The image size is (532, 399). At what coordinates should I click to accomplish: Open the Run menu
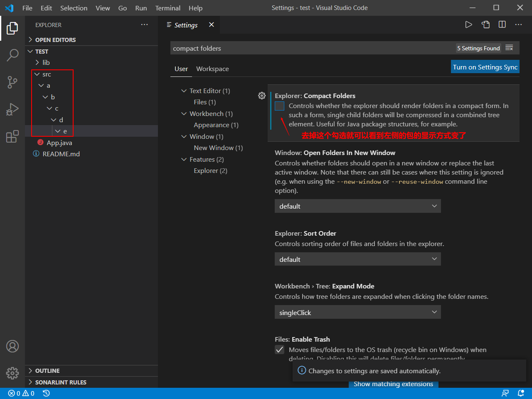[141, 8]
